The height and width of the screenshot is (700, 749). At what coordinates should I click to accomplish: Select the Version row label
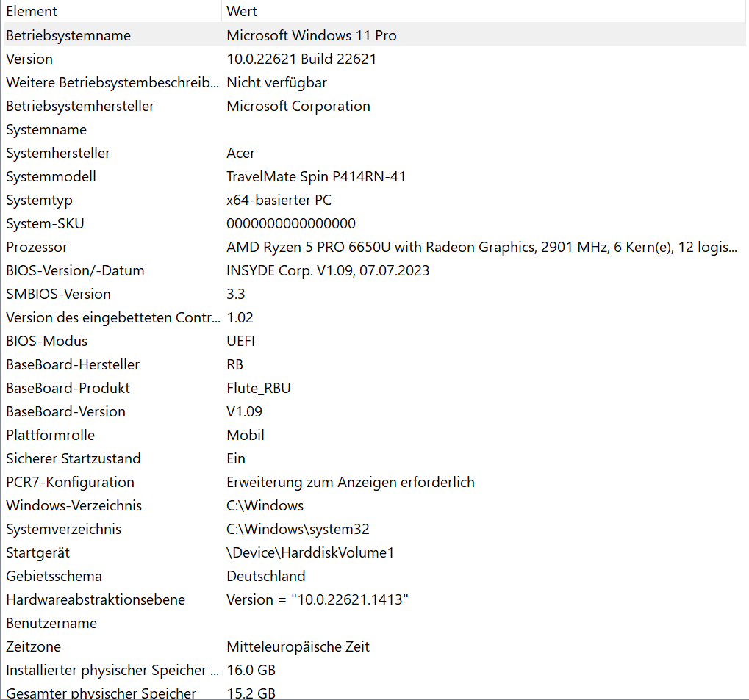29,59
